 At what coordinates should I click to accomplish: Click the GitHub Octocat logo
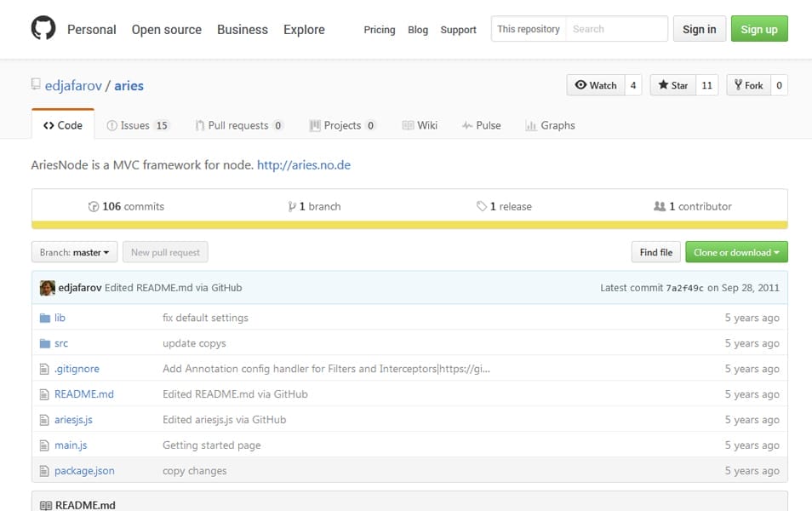[43, 27]
